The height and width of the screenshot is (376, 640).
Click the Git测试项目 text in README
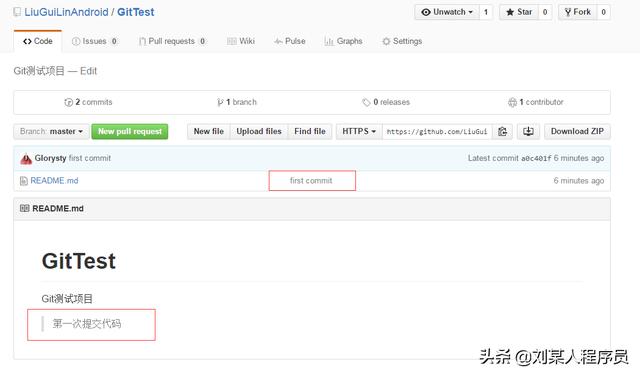pos(67,299)
